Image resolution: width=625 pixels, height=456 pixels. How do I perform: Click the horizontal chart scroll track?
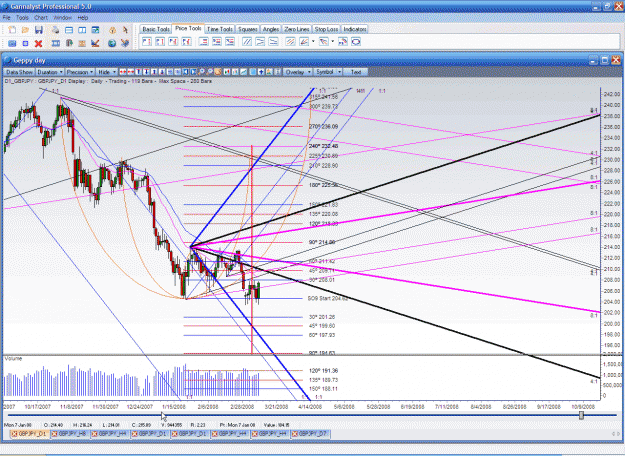[x=311, y=416]
